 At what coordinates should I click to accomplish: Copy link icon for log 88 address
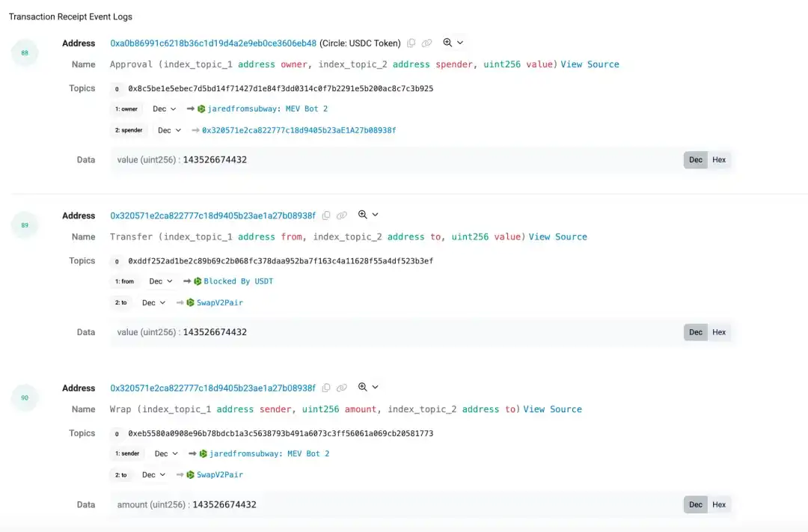[426, 43]
